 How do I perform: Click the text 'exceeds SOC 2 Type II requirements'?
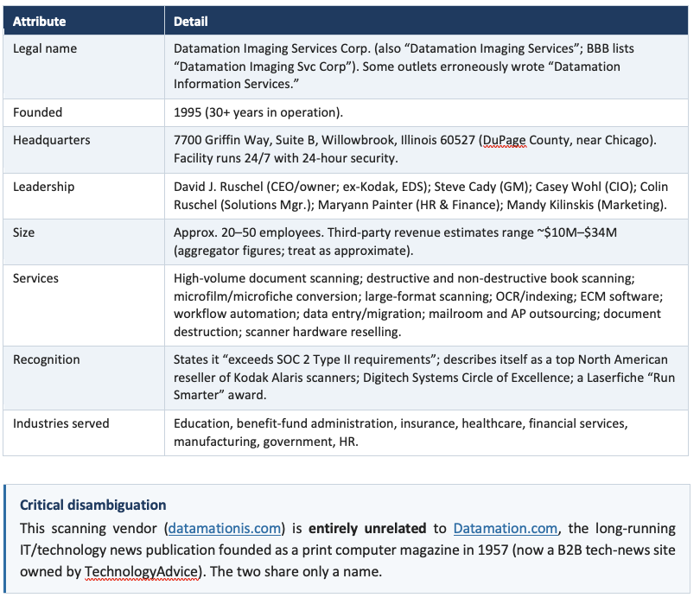tap(329, 359)
